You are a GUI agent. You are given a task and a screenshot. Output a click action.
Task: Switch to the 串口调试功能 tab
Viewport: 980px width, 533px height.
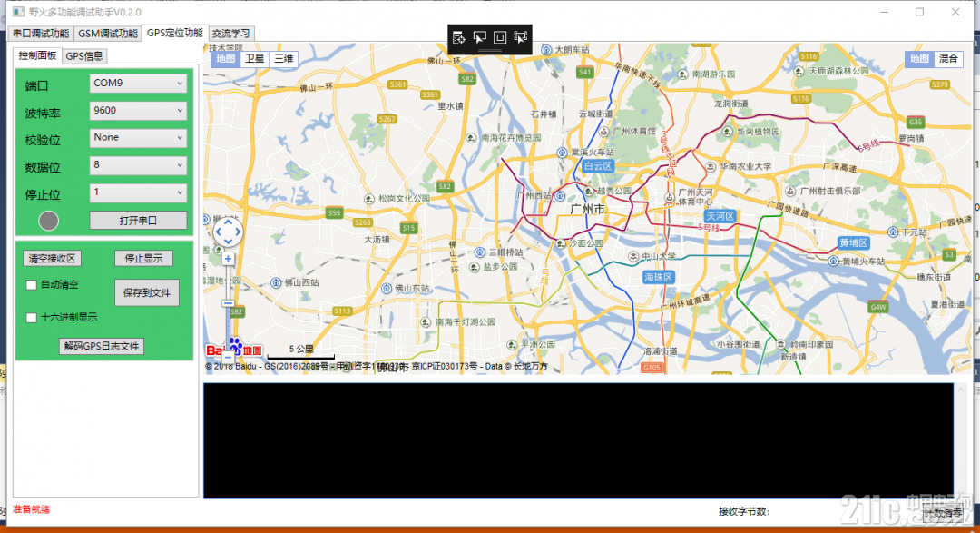tap(41, 34)
